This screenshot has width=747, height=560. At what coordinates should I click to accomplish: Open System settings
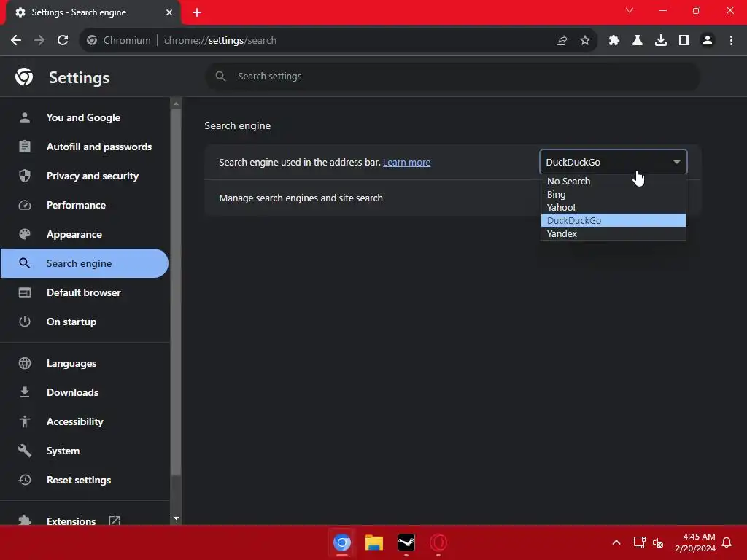(85, 451)
